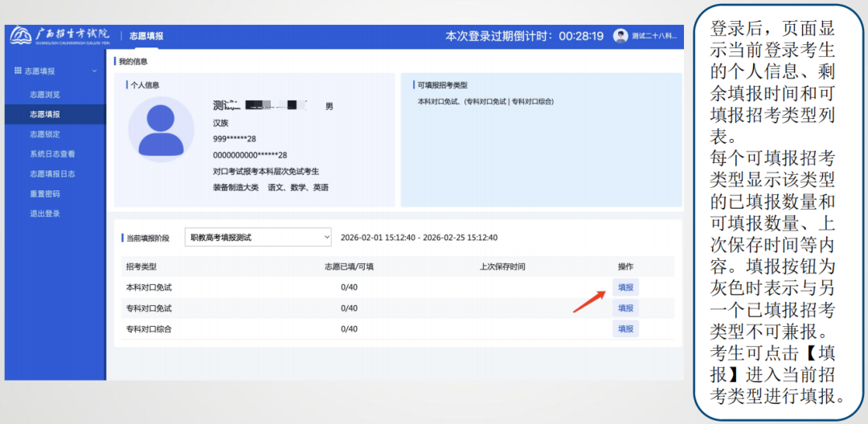Collapse the 志愿填报 sidebar menu chevron
The width and height of the screenshot is (868, 424).
[94, 71]
